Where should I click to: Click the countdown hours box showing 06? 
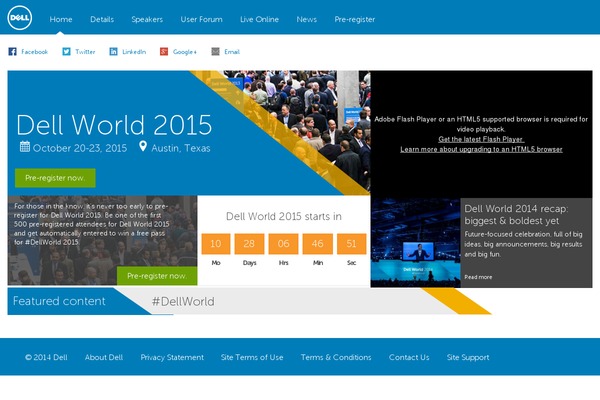[283, 244]
